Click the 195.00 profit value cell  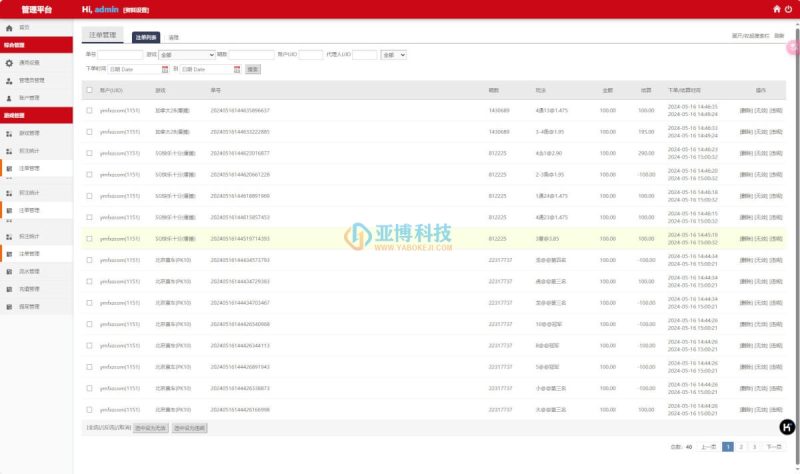click(x=646, y=132)
